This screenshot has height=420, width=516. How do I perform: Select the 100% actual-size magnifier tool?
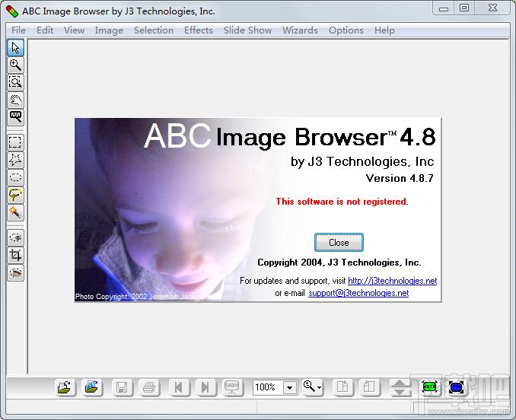click(15, 117)
